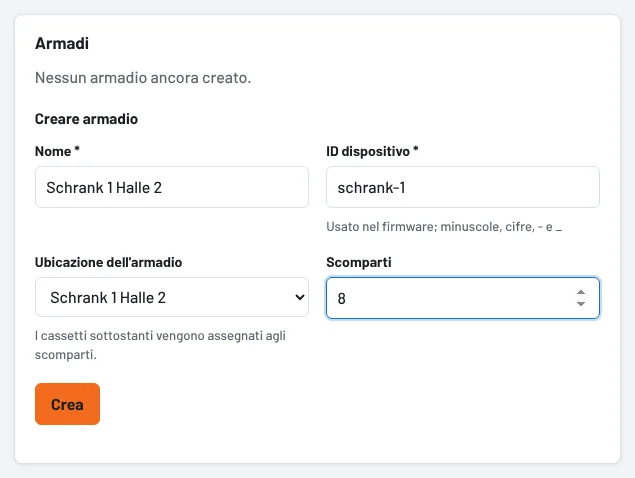635x478 pixels.
Task: Click the Armadi heading
Action: pyautogui.click(x=62, y=43)
